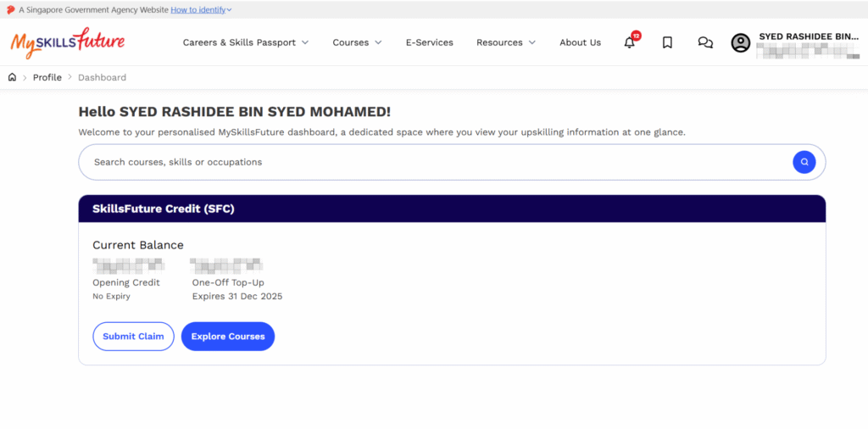This screenshot has height=429, width=868.
Task: Expand the How to identify disclosure
Action: click(x=201, y=9)
